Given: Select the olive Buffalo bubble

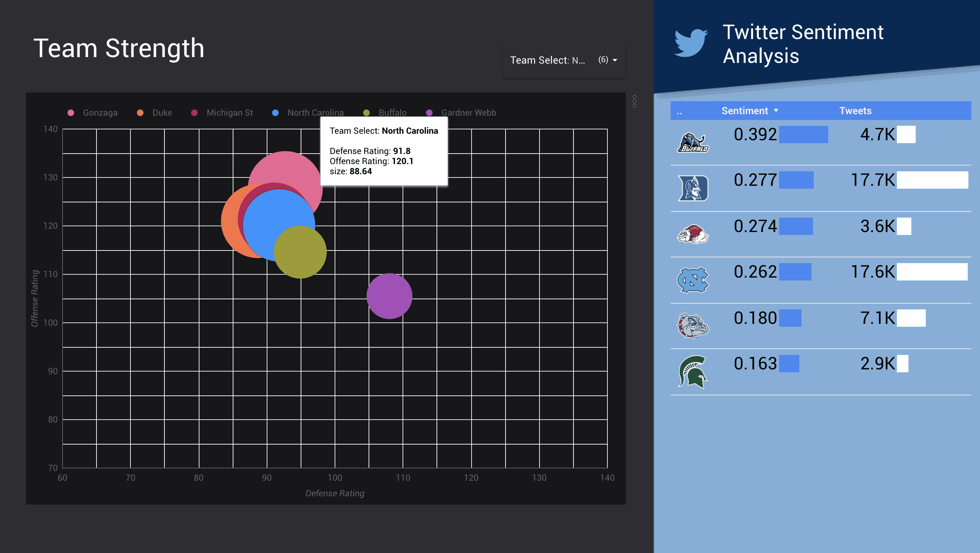Looking at the screenshot, I should tap(300, 252).
